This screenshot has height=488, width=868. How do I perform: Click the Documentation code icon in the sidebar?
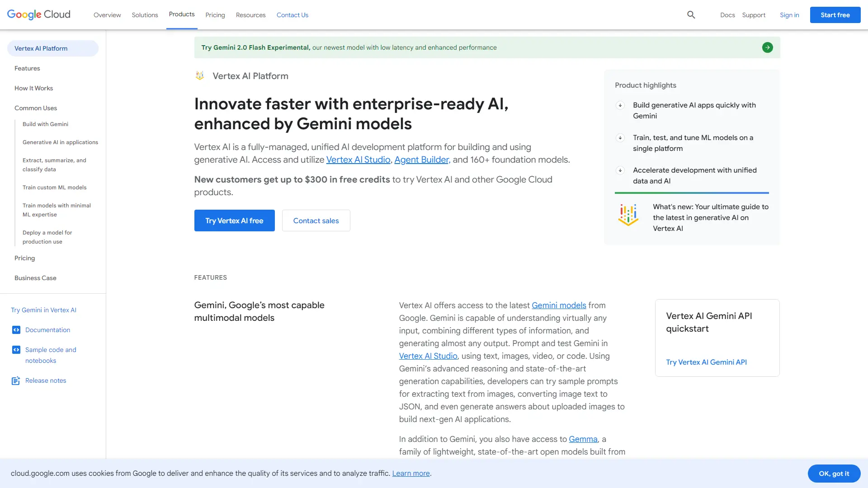coord(16,330)
